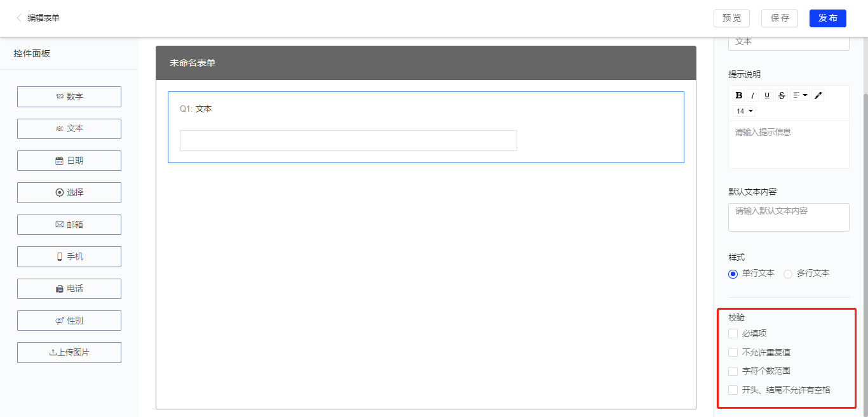
Task: Focus the 默认文本内容 input field
Action: 789,217
